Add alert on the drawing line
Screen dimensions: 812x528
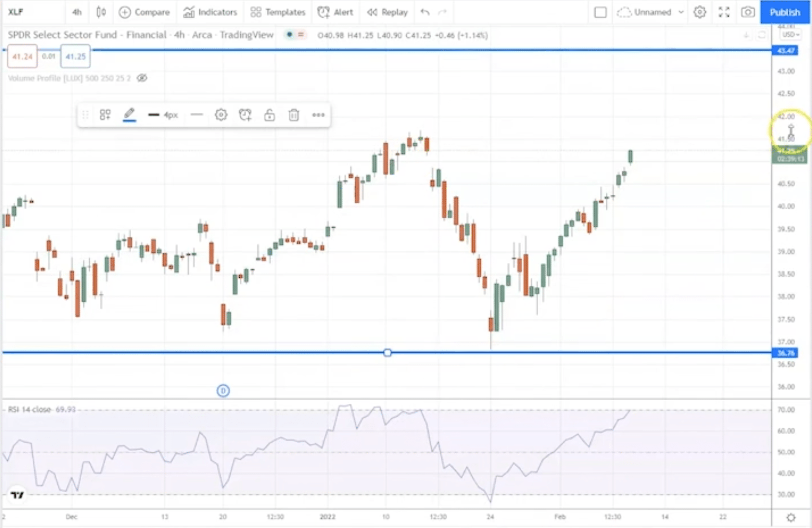245,115
